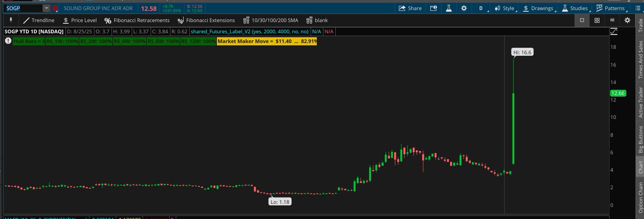644x219 pixels.
Task: Click the trendline slash icon
Action: [x=26, y=20]
